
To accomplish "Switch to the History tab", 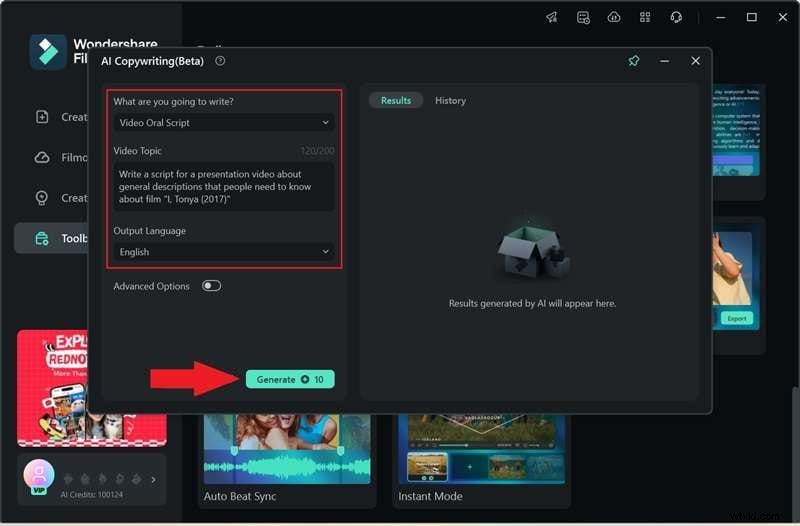I will (450, 101).
